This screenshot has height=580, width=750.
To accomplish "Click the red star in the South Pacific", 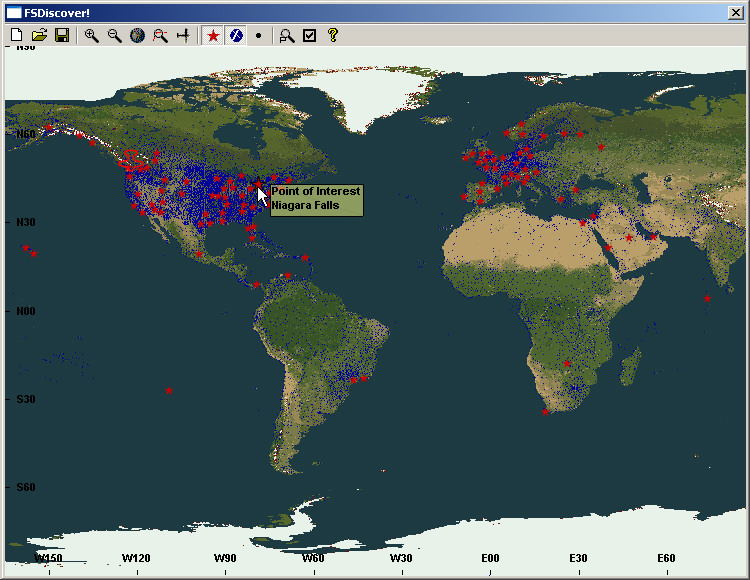I will click(x=169, y=391).
